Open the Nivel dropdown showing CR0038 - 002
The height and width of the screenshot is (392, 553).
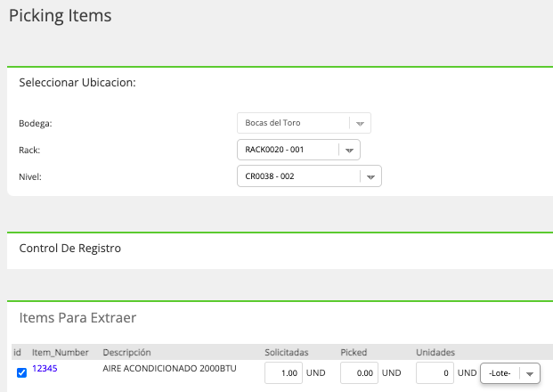click(x=309, y=176)
